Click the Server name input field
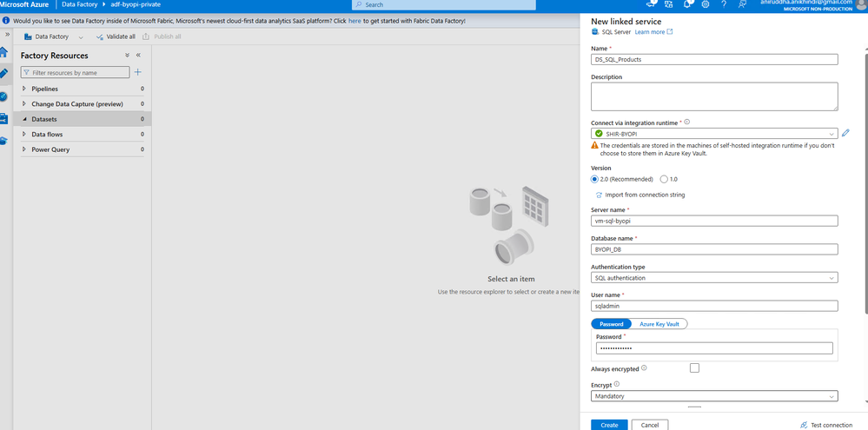This screenshot has height=430, width=868. coord(714,221)
